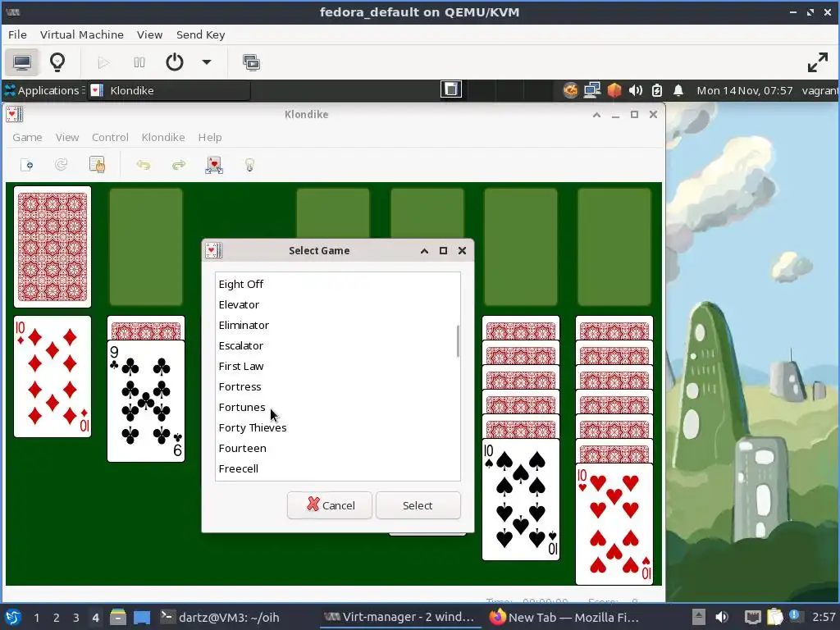Click host taskbar file manager icon
The height and width of the screenshot is (630, 840).
[x=118, y=617]
